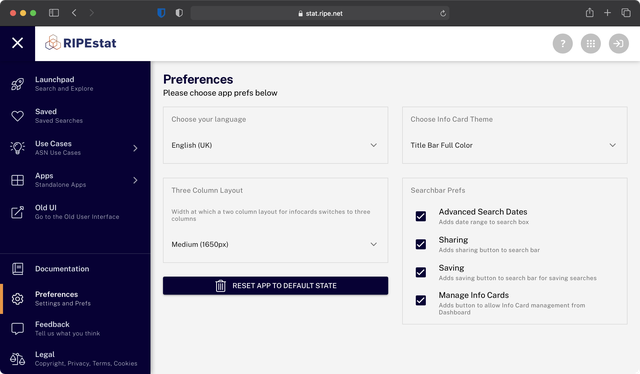
Task: Click the trash can icon on reset button
Action: pyautogui.click(x=220, y=286)
